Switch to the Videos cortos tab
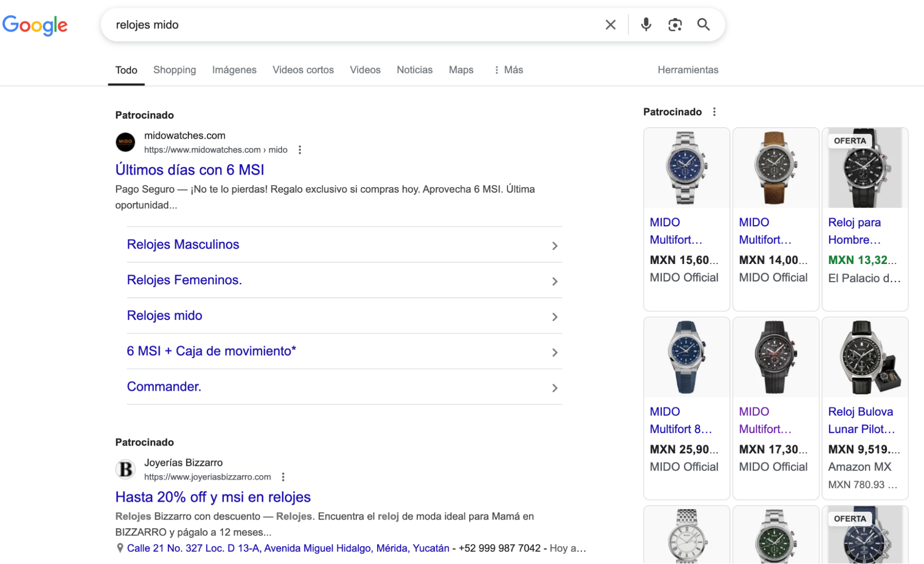The image size is (924, 564). 303,70
